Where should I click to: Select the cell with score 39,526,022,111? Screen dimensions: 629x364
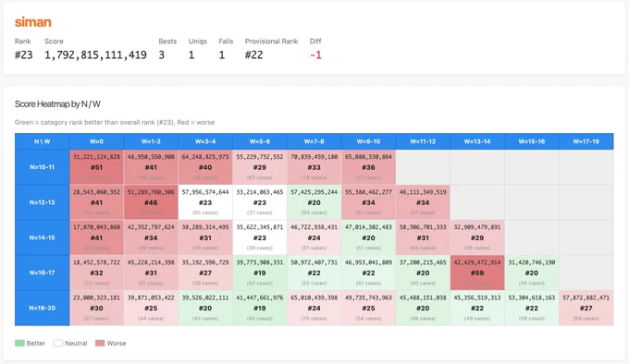(x=205, y=308)
